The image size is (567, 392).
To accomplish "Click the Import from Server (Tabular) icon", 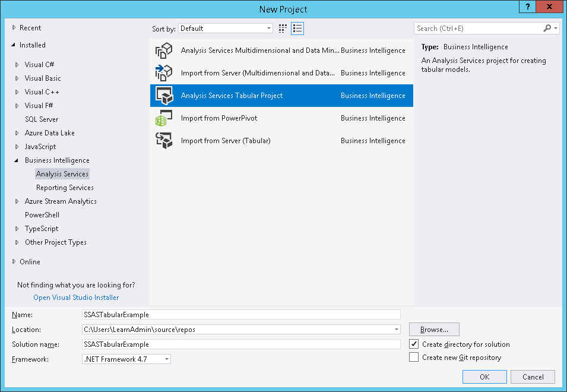I will click(x=164, y=141).
